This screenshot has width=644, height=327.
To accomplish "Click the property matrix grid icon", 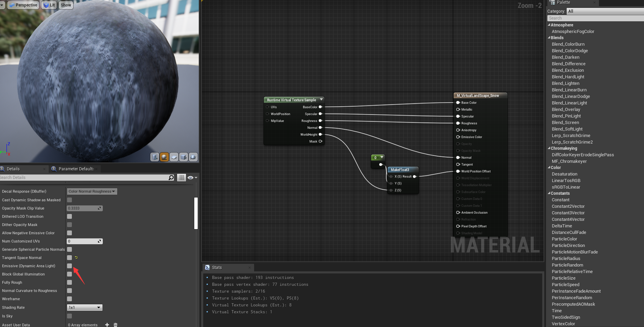I will [182, 178].
